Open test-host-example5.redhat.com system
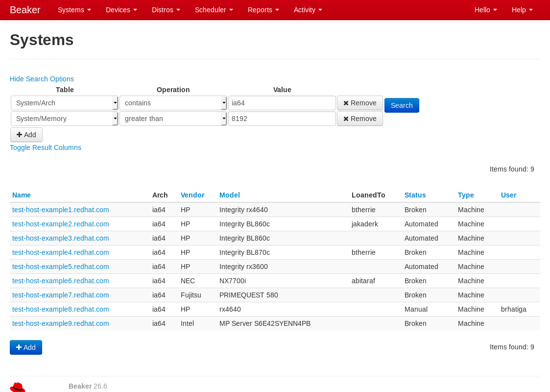 click(x=60, y=267)
